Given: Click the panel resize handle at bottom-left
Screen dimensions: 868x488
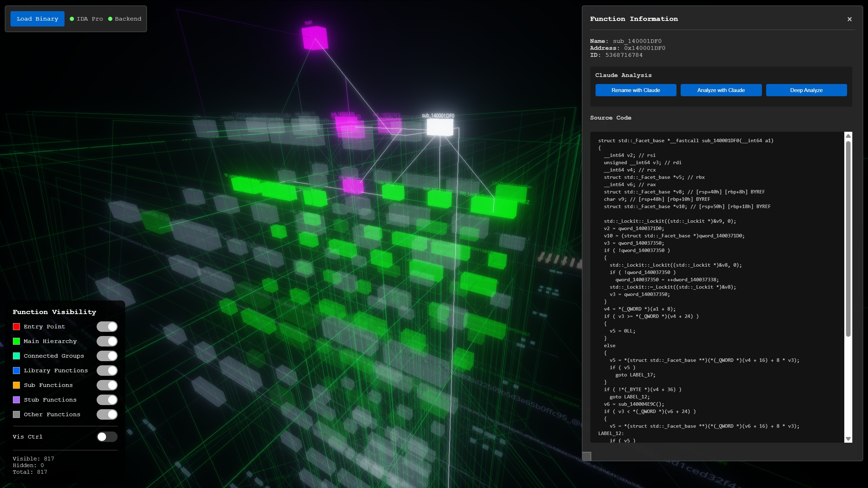Looking at the screenshot, I should [587, 456].
